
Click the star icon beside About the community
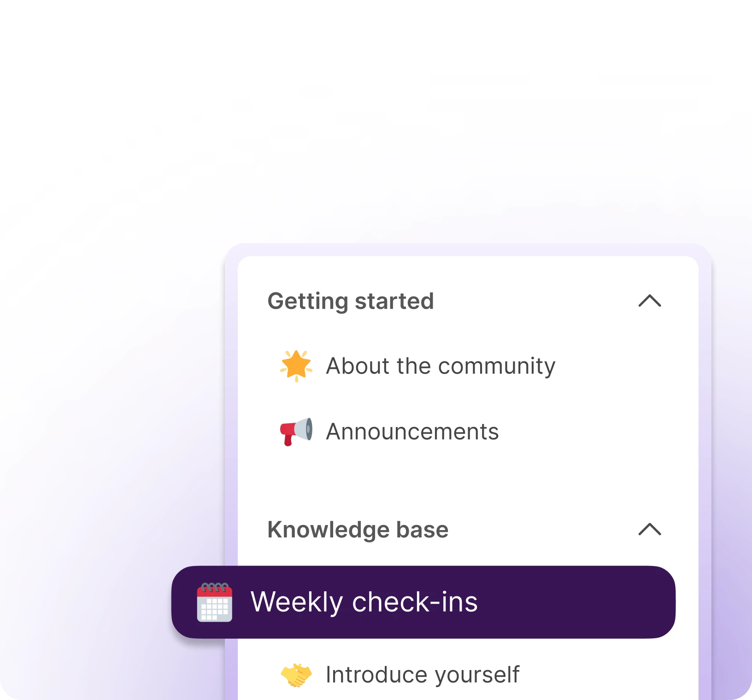297,366
